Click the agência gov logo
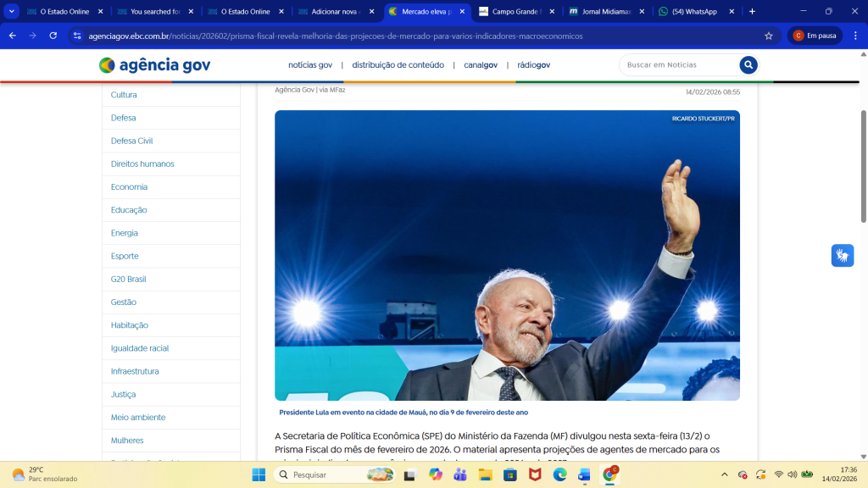Viewport: 868px width, 488px height. pos(154,65)
